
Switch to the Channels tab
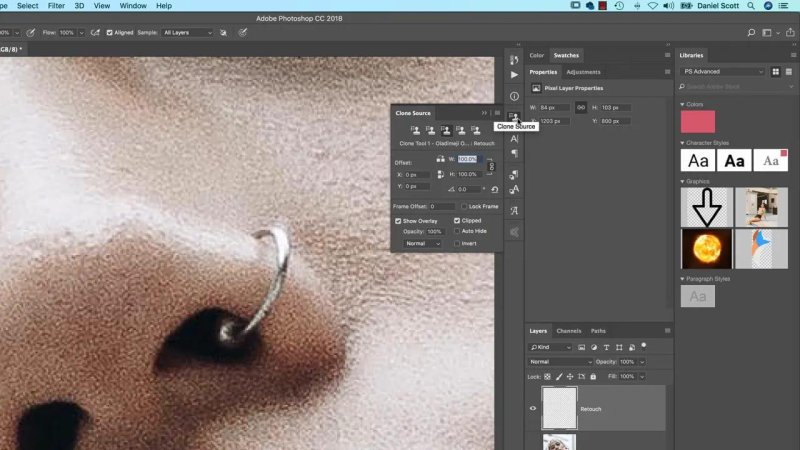[x=569, y=331]
